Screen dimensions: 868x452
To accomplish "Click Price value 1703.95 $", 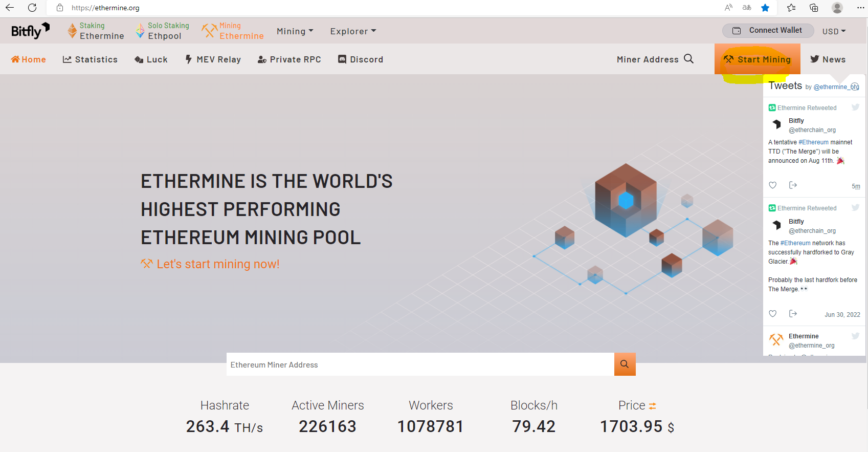I will 637,426.
